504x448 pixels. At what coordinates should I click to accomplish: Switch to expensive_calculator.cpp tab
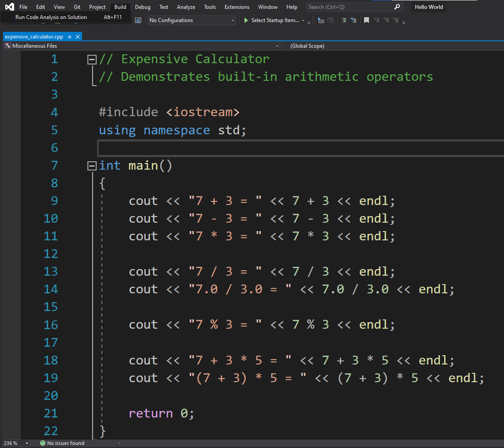point(34,37)
